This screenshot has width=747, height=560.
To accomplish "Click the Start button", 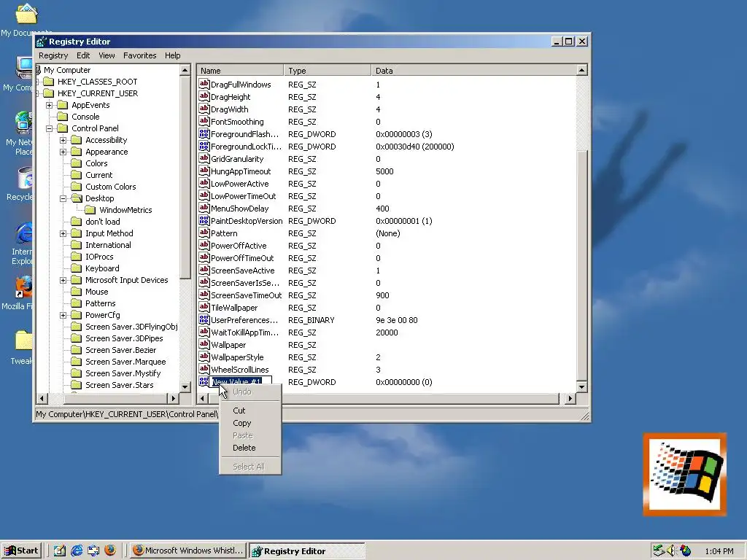I will click(21, 551).
